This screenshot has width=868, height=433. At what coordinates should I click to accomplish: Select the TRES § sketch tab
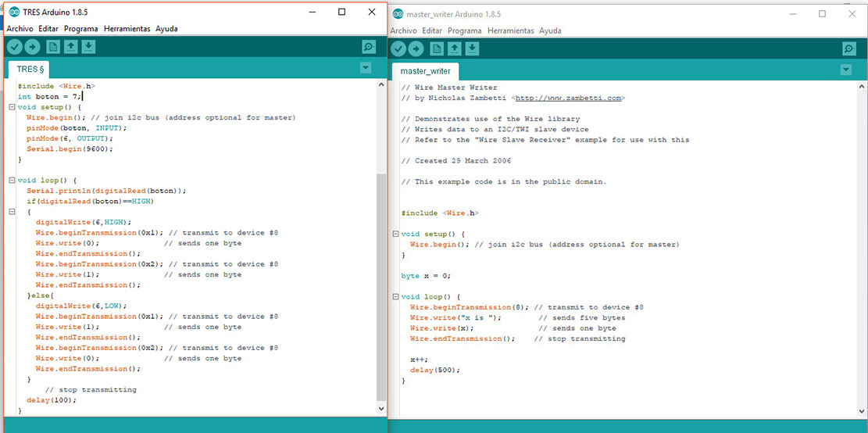click(29, 70)
